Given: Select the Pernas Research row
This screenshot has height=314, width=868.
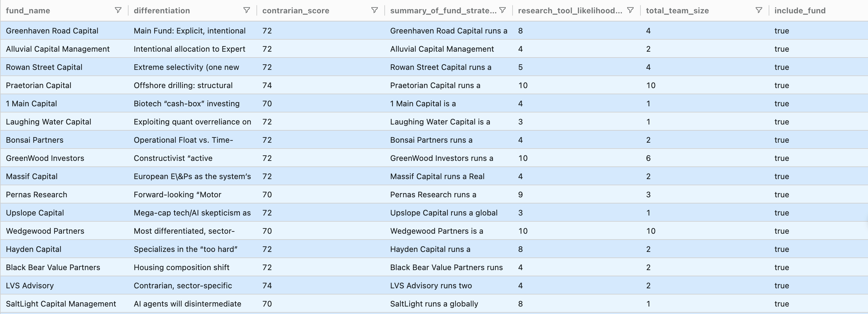Looking at the screenshot, I should pyautogui.click(x=36, y=195).
